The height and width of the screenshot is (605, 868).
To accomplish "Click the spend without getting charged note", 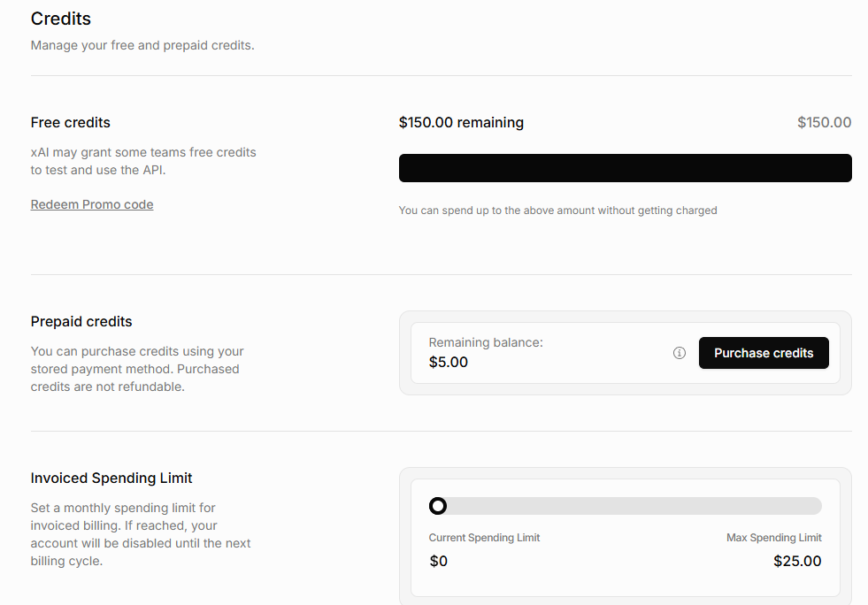I will pos(558,211).
